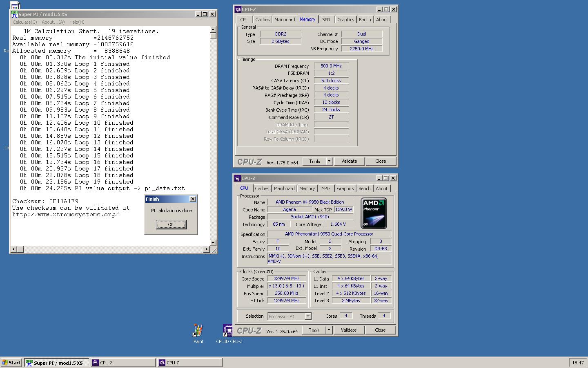Image resolution: width=588 pixels, height=368 pixels.
Task: Click the upper CPU-Z window title icon
Action: pos(238,9)
